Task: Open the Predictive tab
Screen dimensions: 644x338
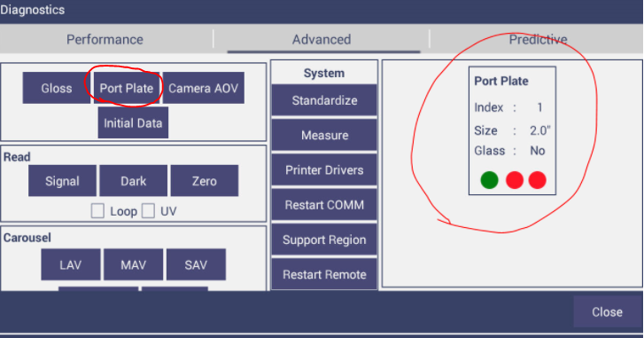Action: (x=538, y=39)
